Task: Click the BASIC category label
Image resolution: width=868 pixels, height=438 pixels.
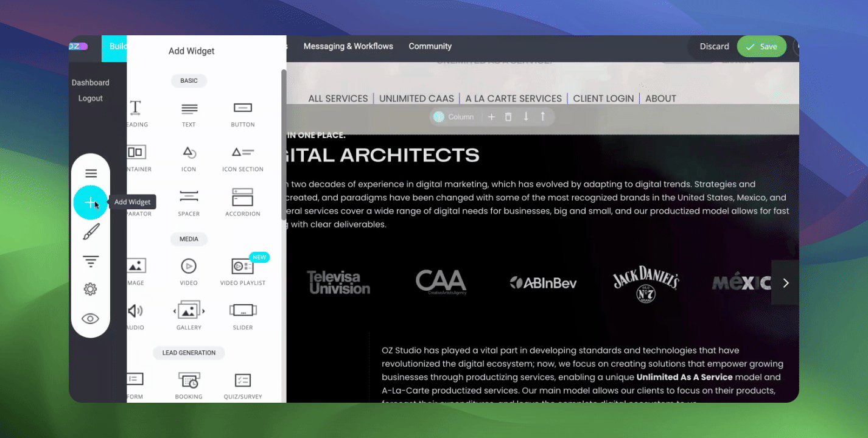Action: pos(189,81)
